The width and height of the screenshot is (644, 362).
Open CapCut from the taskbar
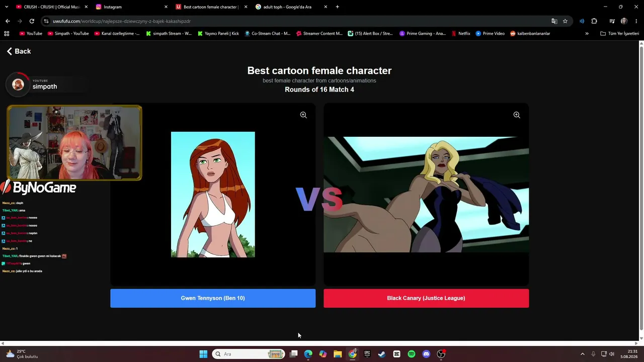[x=396, y=354]
